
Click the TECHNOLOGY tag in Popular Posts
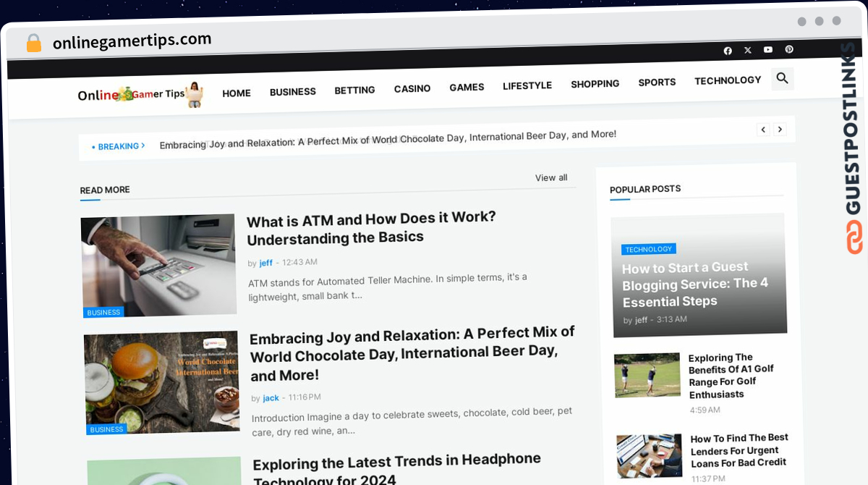click(648, 249)
